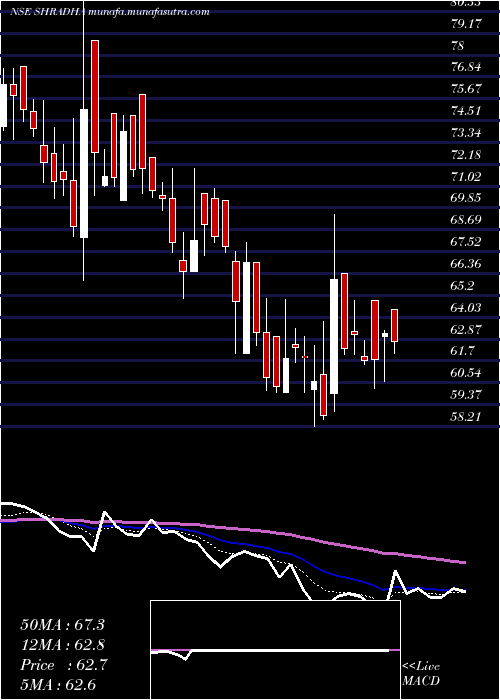Click the 50MA : 67.3 readout
This screenshot has height=700, width=500.
click(62, 625)
